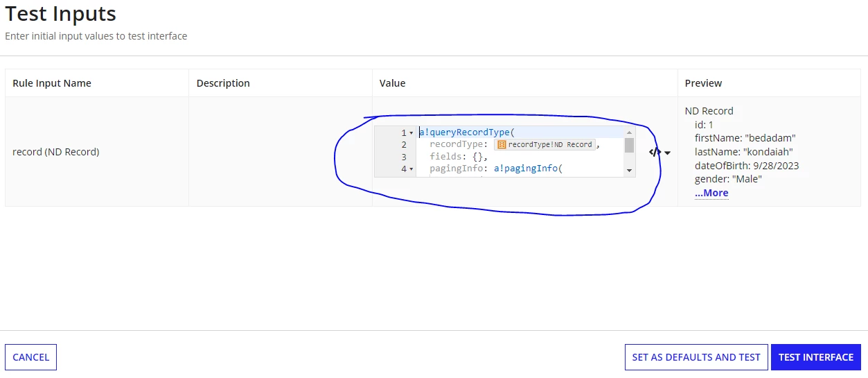Click Set As Defaults And Test button
This screenshot has width=868, height=378.
point(696,357)
